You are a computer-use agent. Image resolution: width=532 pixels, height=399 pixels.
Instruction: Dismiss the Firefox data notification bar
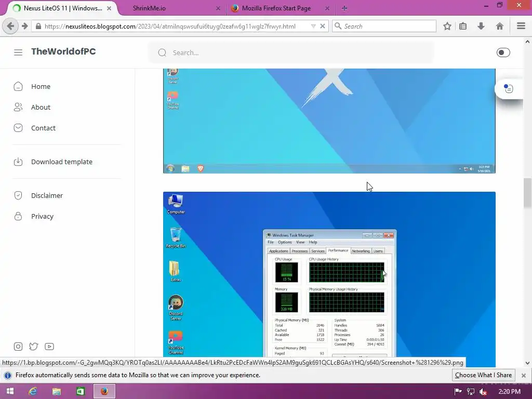tap(524, 375)
